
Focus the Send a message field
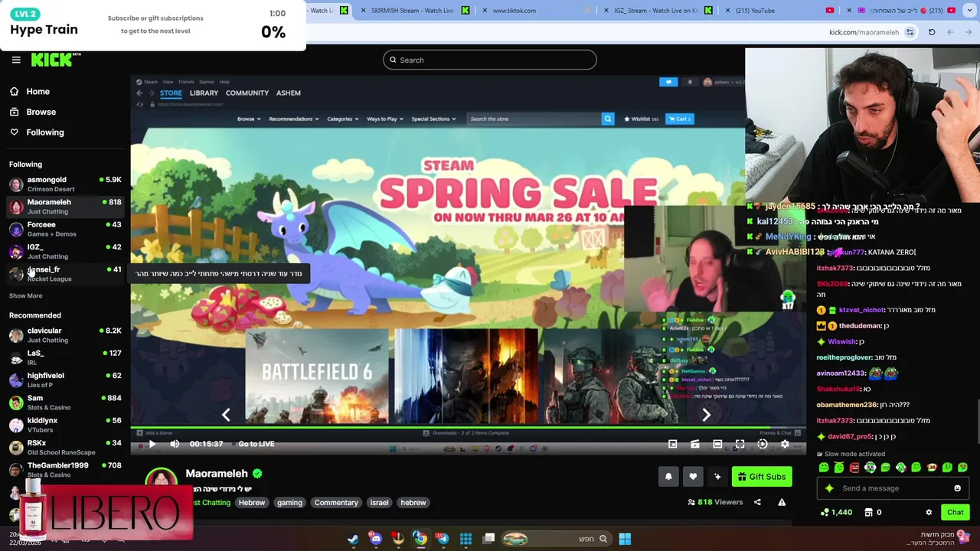tap(894, 488)
